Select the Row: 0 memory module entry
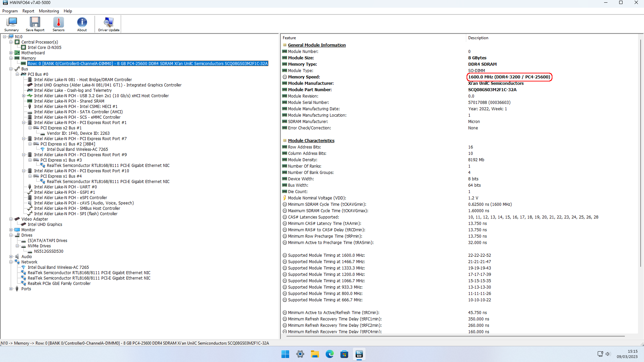Viewport: 644px width, 362px height. (x=148, y=64)
